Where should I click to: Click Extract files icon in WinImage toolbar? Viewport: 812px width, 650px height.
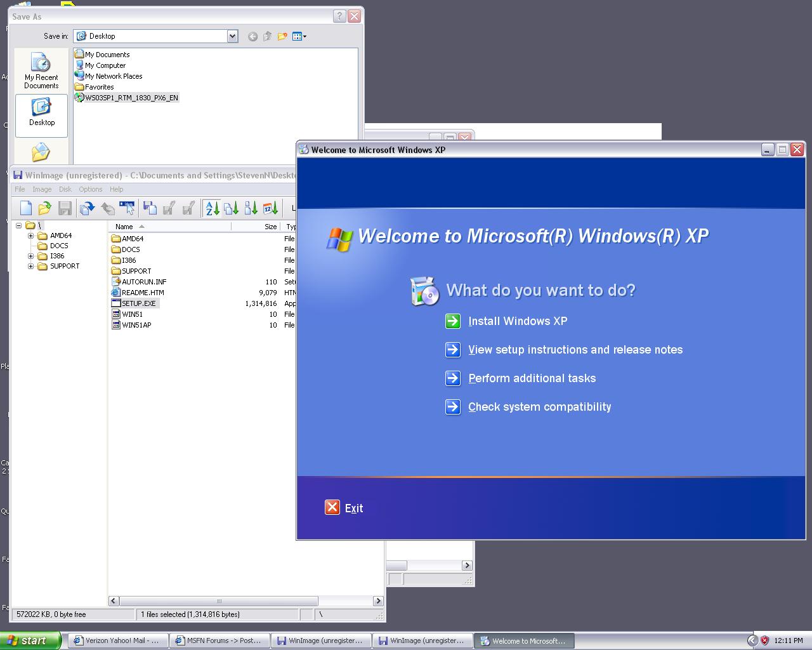tap(108, 208)
